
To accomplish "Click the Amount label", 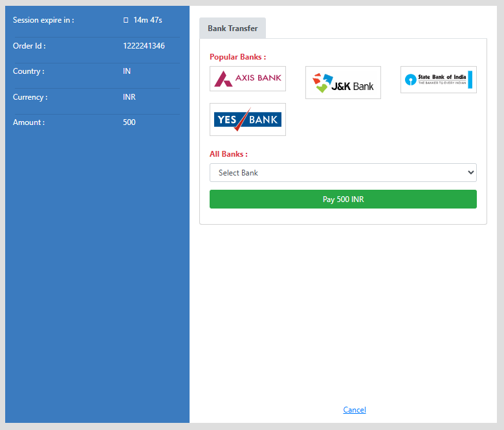I will point(28,122).
